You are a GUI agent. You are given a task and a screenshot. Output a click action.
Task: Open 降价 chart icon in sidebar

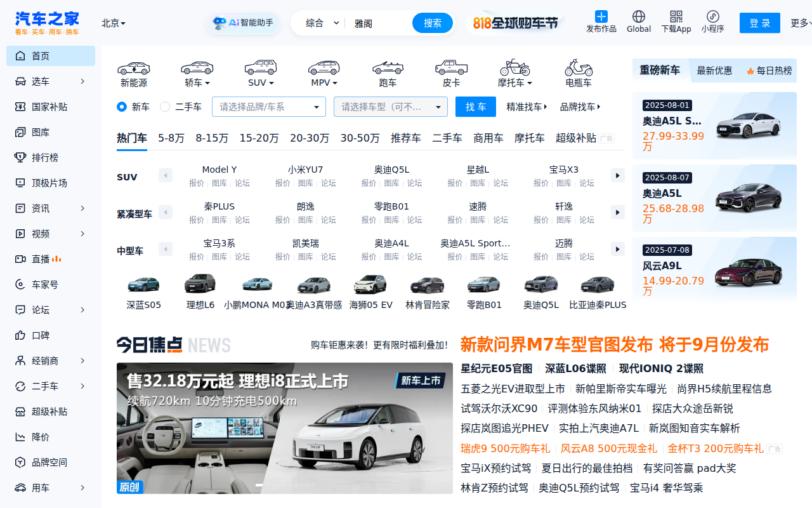coord(20,437)
